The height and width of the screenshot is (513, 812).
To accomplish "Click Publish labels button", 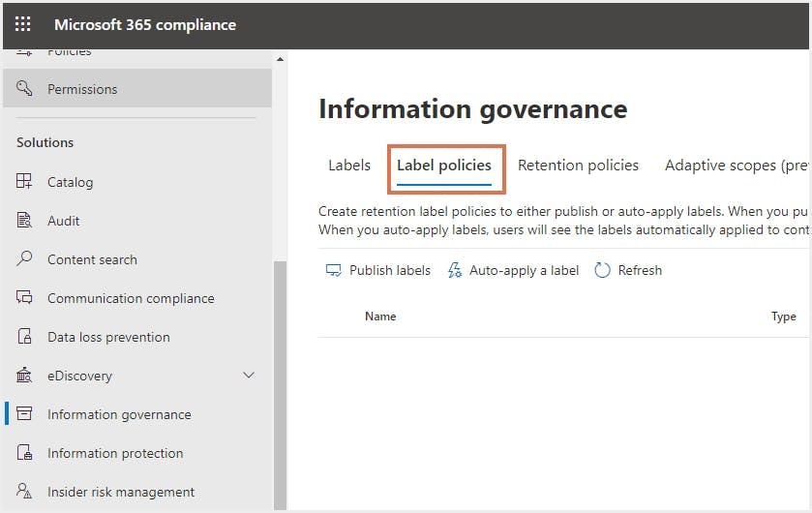I will click(378, 271).
